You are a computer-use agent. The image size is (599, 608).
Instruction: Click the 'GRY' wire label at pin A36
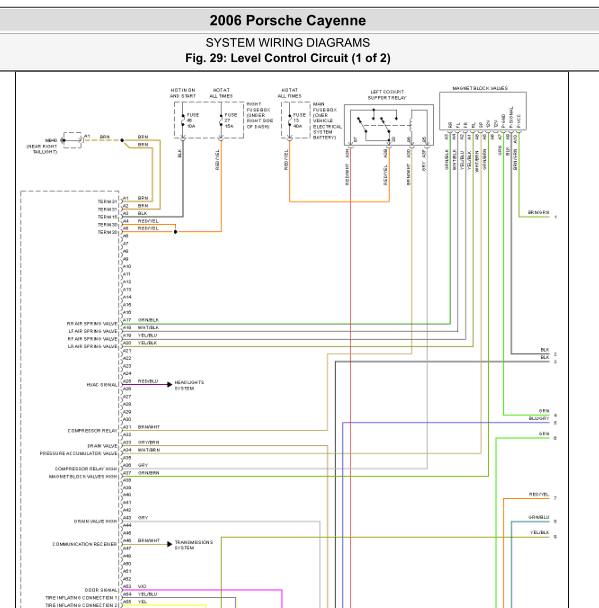pos(143,465)
